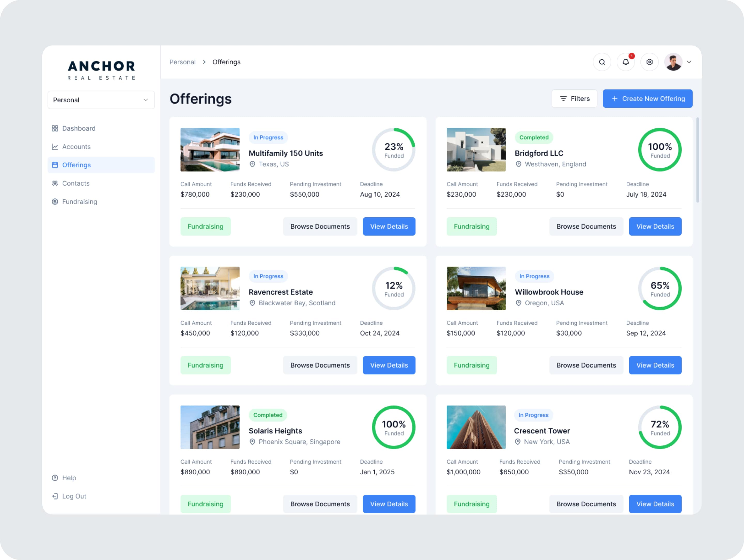Click the user profile avatar
This screenshot has width=744, height=560.
[673, 62]
